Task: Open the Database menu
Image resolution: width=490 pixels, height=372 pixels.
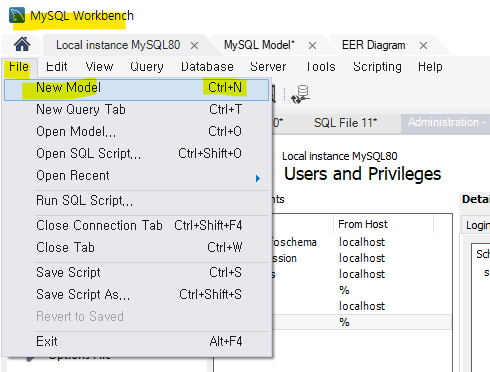Action: click(207, 67)
